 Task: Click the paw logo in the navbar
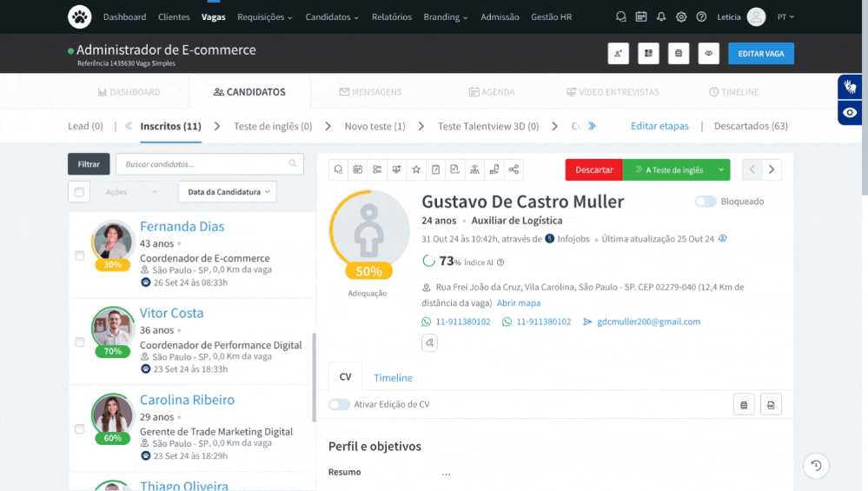80,17
